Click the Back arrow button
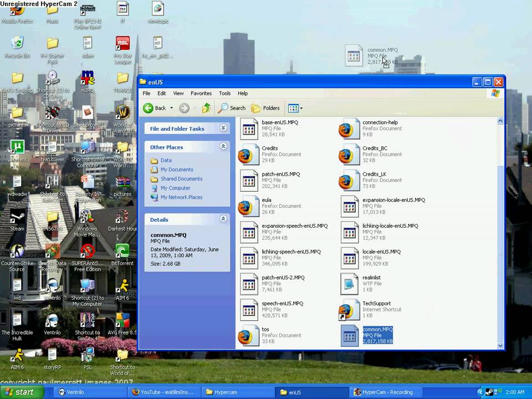 (x=155, y=108)
